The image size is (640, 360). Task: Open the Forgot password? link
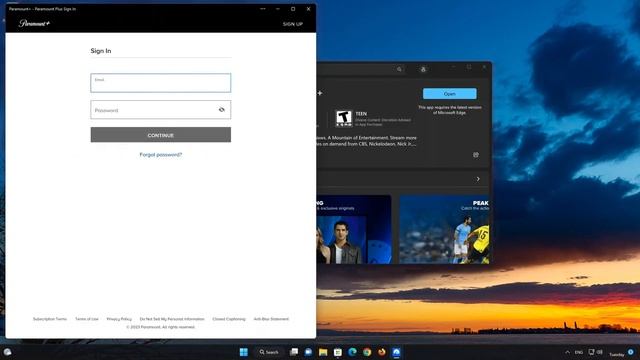pyautogui.click(x=161, y=155)
